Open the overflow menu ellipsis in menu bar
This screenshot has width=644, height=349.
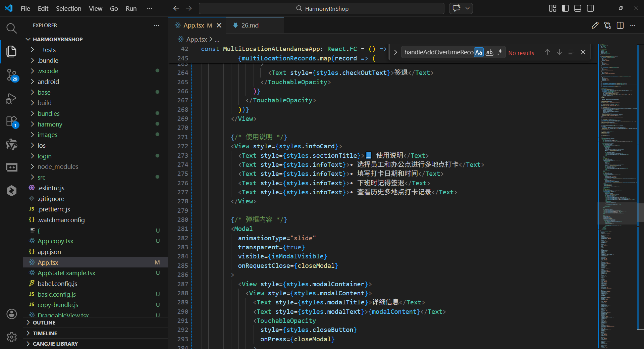(150, 8)
